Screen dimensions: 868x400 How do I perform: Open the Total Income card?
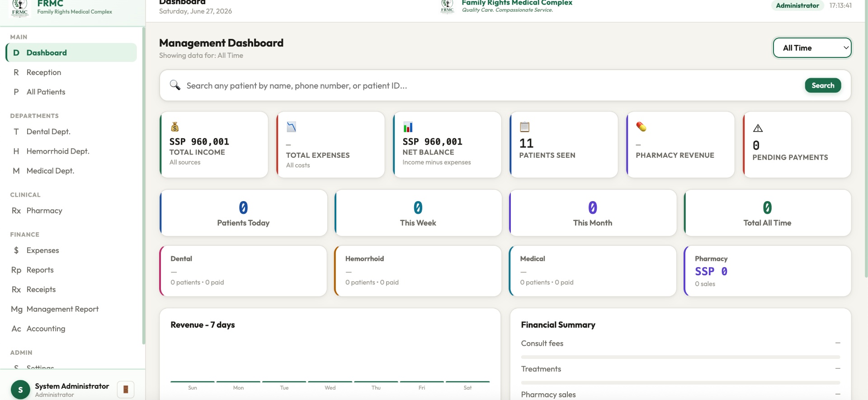214,145
